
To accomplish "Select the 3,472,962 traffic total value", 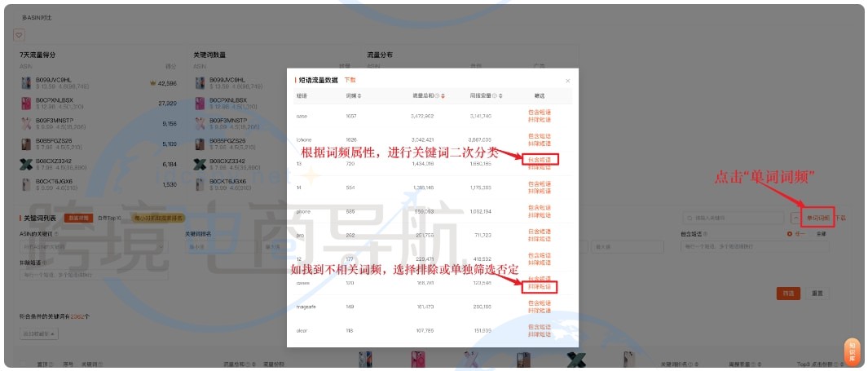I will pos(422,117).
